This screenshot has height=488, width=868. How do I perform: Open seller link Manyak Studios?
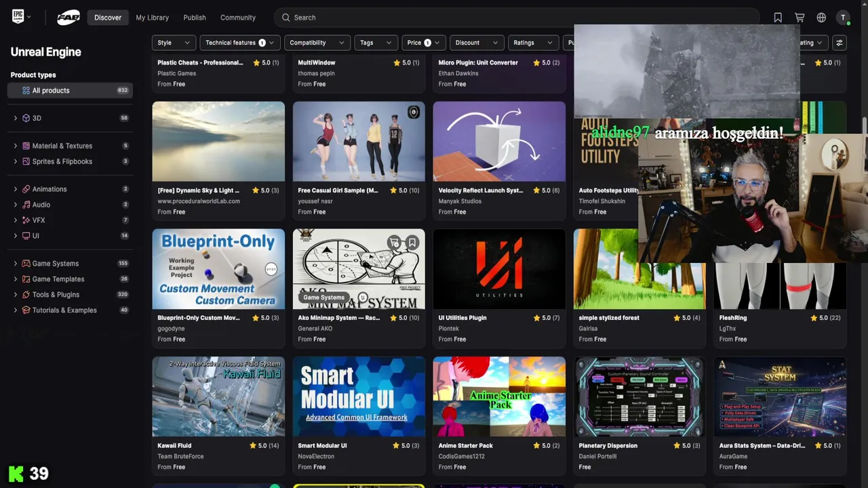pyautogui.click(x=460, y=201)
